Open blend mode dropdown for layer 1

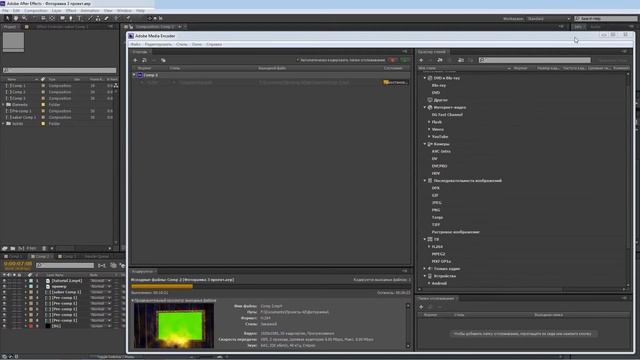pyautogui.click(x=100, y=281)
